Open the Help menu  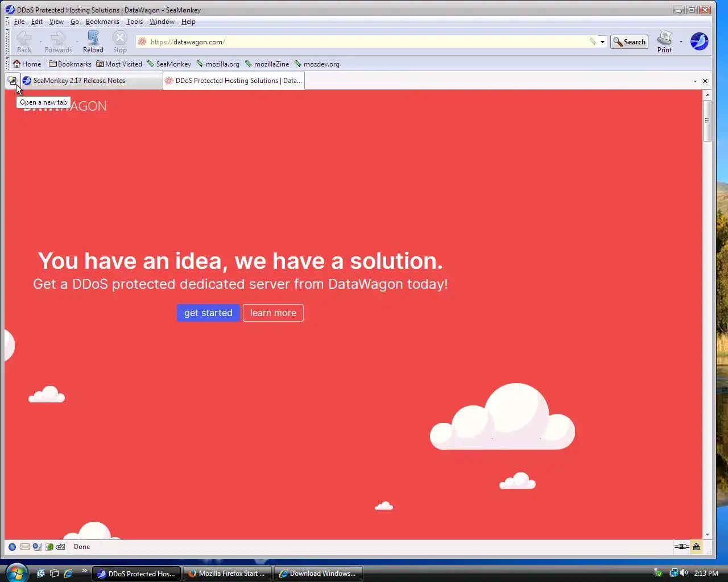[188, 22]
